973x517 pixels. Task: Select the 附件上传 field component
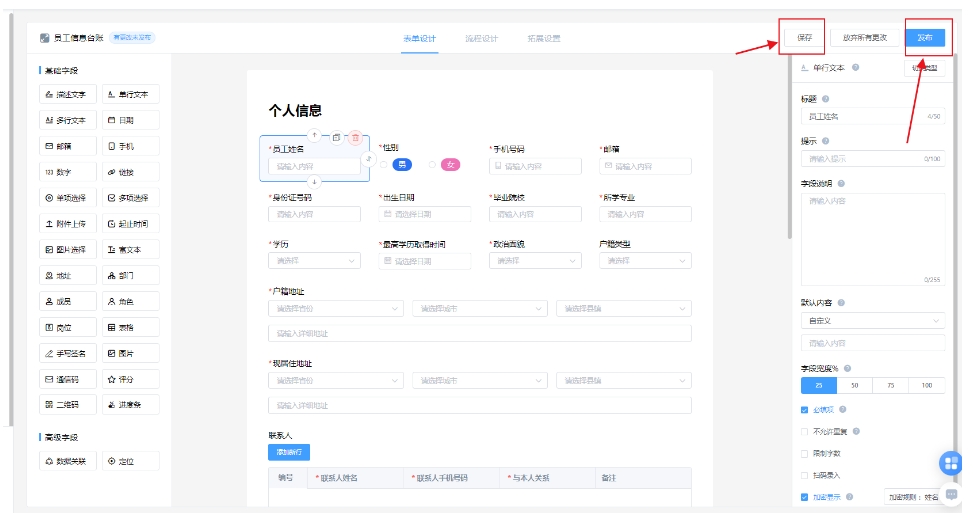click(x=66, y=223)
